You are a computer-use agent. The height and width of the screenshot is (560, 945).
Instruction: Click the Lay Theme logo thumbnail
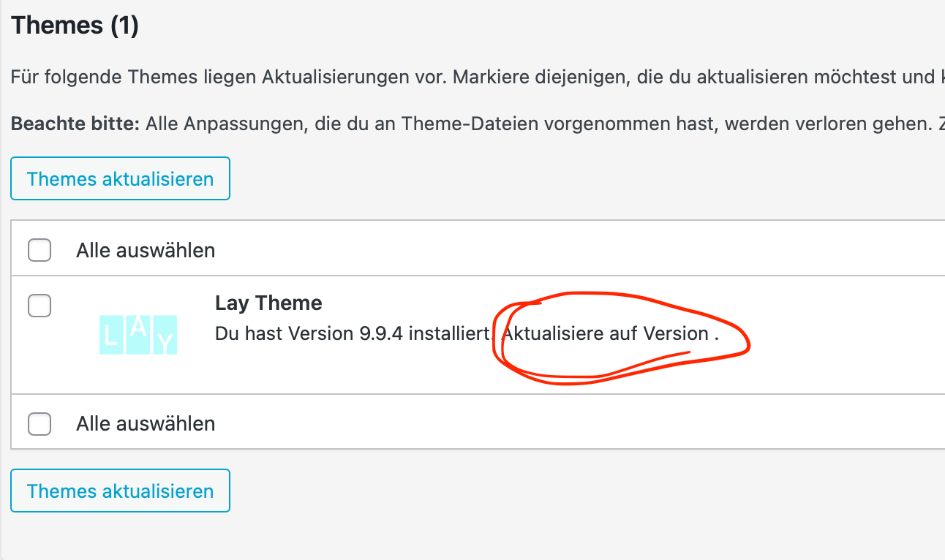138,334
